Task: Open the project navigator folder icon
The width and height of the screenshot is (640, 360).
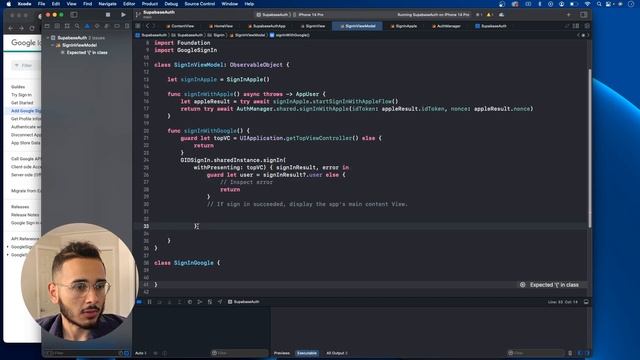Action: pos(47,26)
